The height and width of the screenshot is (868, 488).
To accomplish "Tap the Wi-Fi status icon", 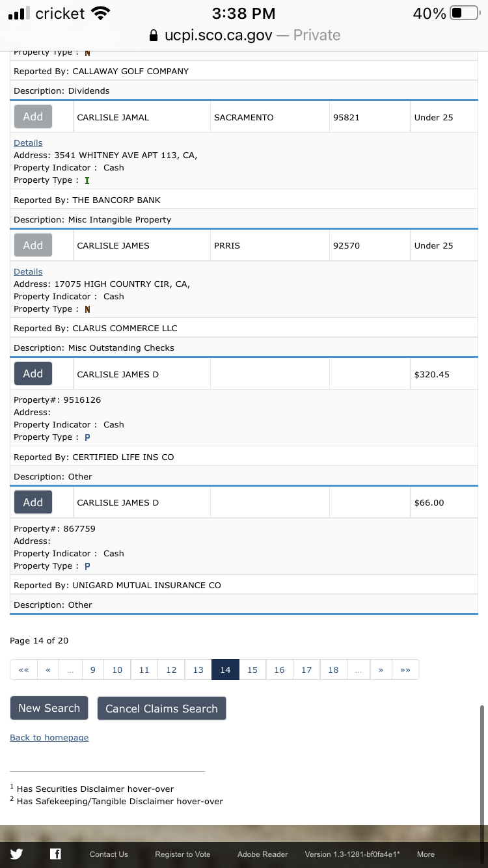I will [101, 13].
